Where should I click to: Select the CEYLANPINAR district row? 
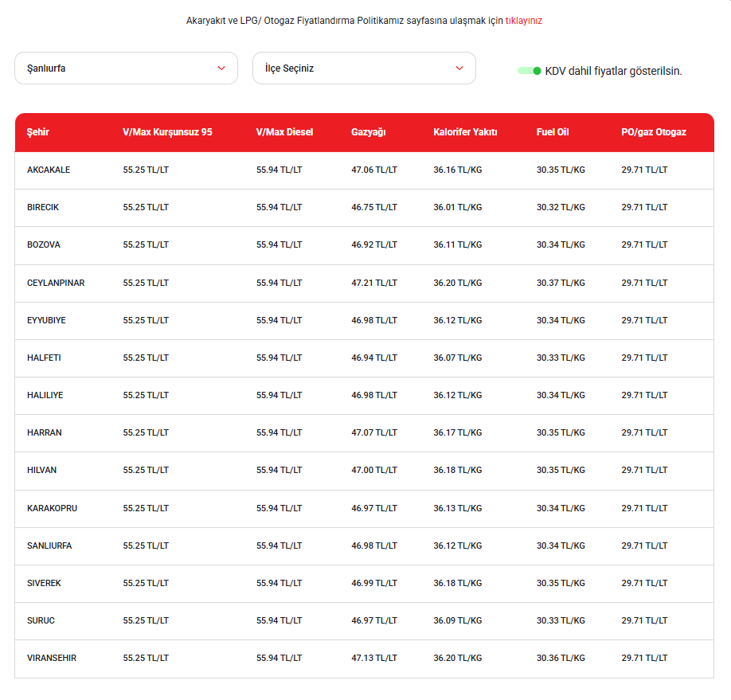(364, 283)
